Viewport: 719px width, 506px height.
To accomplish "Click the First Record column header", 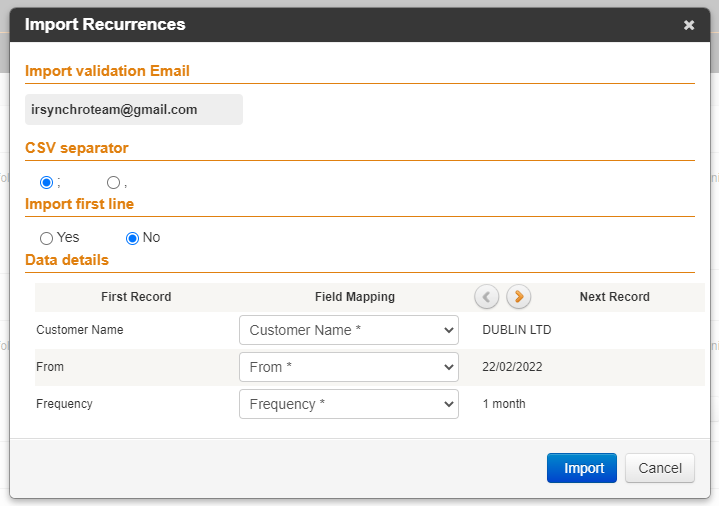I will [136, 297].
